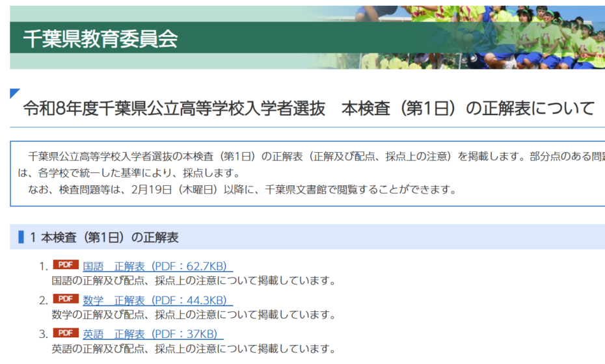
Task: Click list number 1 before the 国語 entry
Action: pyautogui.click(x=43, y=266)
